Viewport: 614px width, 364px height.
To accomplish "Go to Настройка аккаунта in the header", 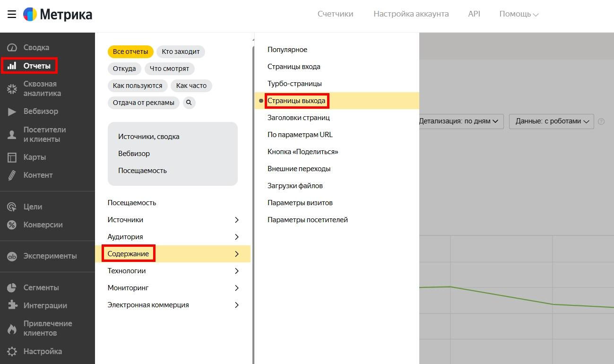I will pos(411,14).
